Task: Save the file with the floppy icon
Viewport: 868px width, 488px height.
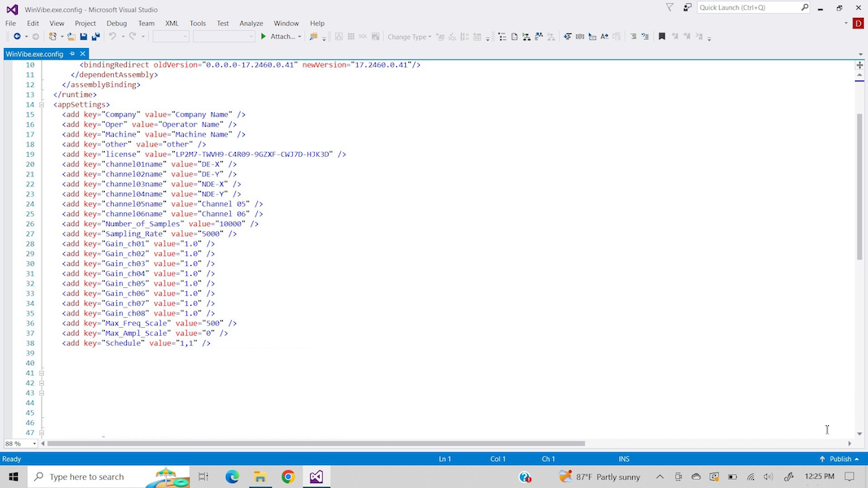Action: (84, 37)
